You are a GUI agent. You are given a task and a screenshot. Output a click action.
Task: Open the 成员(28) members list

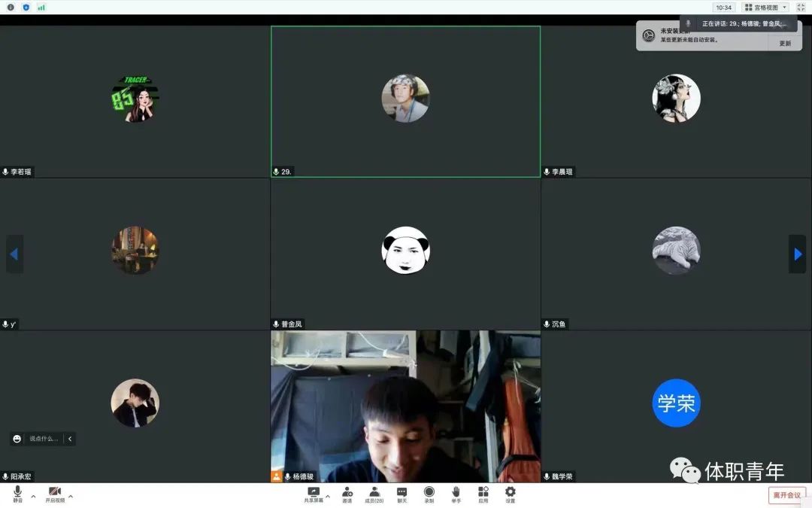point(374,494)
